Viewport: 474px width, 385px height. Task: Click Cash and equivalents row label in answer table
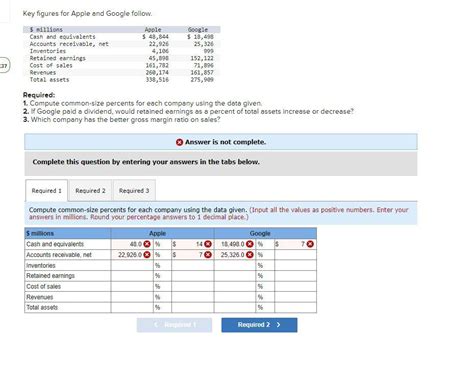tap(55, 244)
